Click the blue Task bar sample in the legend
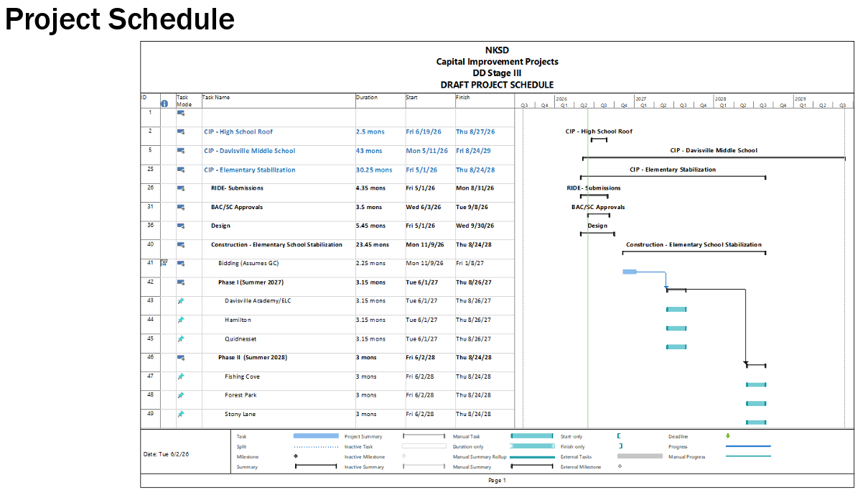The width and height of the screenshot is (868, 498). [x=316, y=436]
